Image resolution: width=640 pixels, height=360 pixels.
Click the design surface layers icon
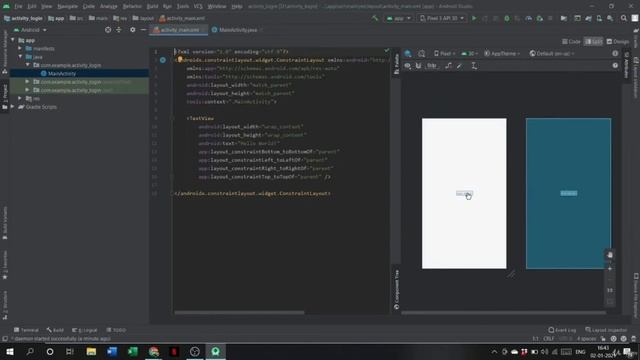[x=408, y=53]
